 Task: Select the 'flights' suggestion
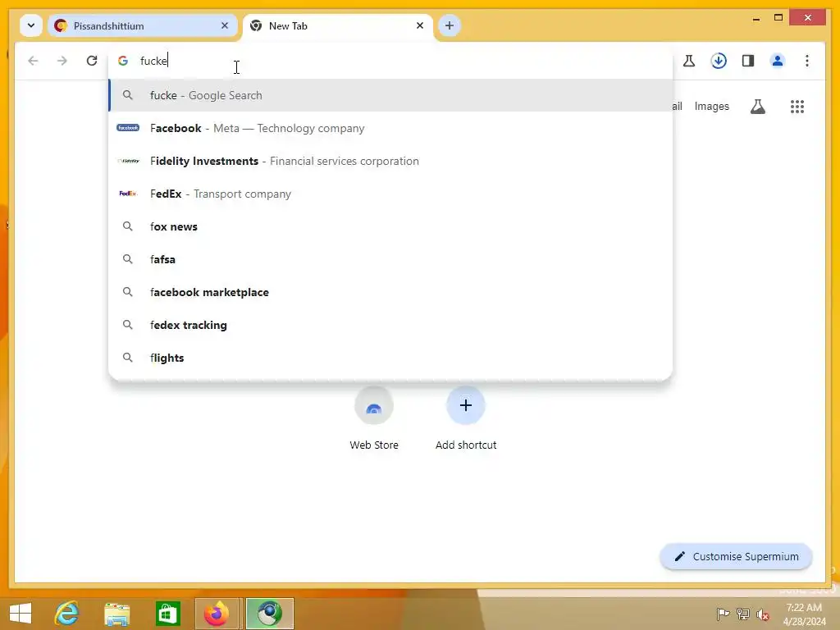(390, 358)
